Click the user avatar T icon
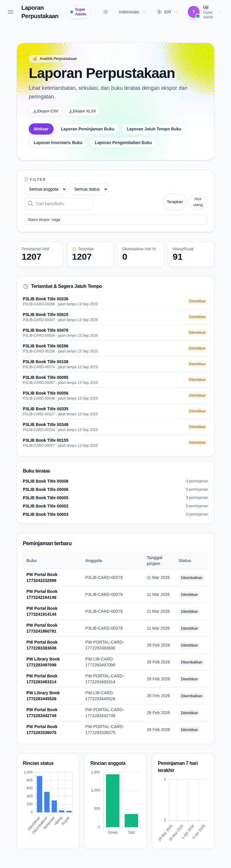Viewport: 231px width, 868px height. pos(194,12)
